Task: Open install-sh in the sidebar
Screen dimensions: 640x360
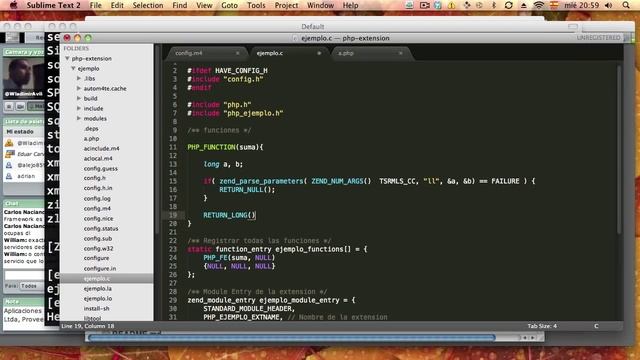Action: (x=97, y=309)
